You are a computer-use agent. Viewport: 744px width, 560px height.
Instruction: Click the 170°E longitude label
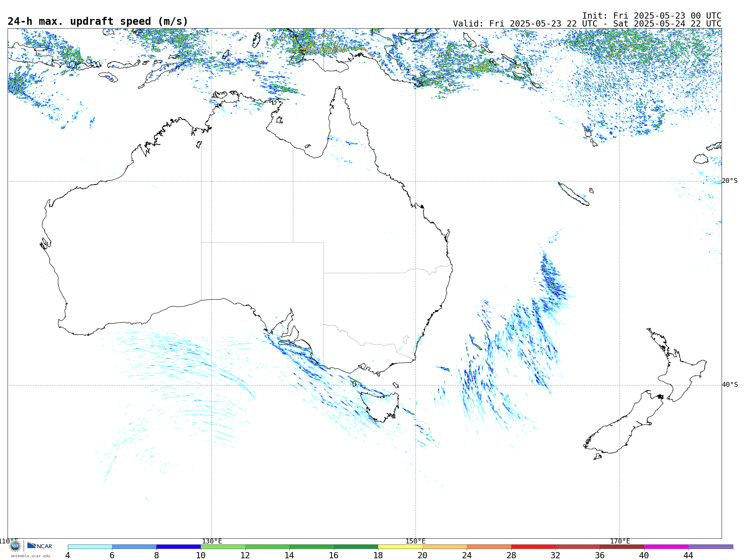[620, 541]
